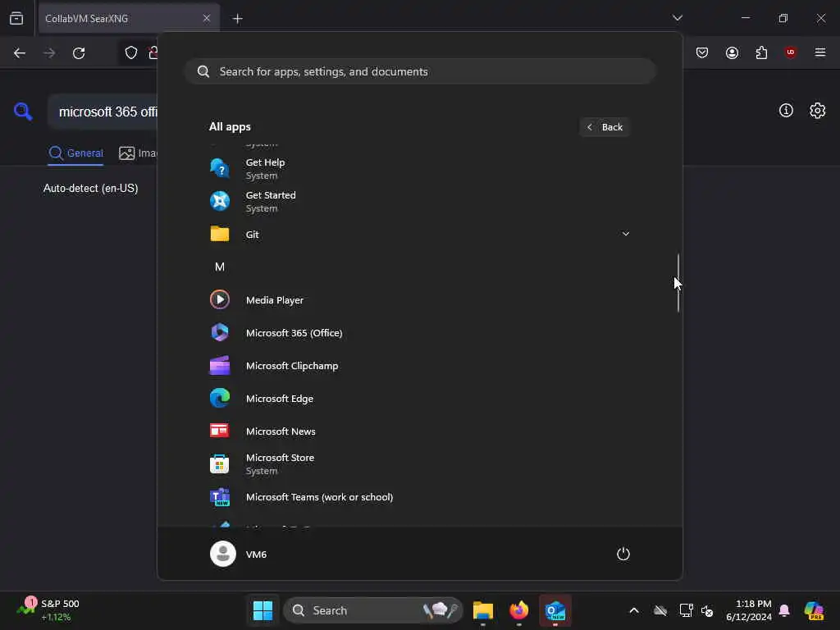Switch to Firefox on taskbar
The height and width of the screenshot is (630, 840).
[518, 610]
